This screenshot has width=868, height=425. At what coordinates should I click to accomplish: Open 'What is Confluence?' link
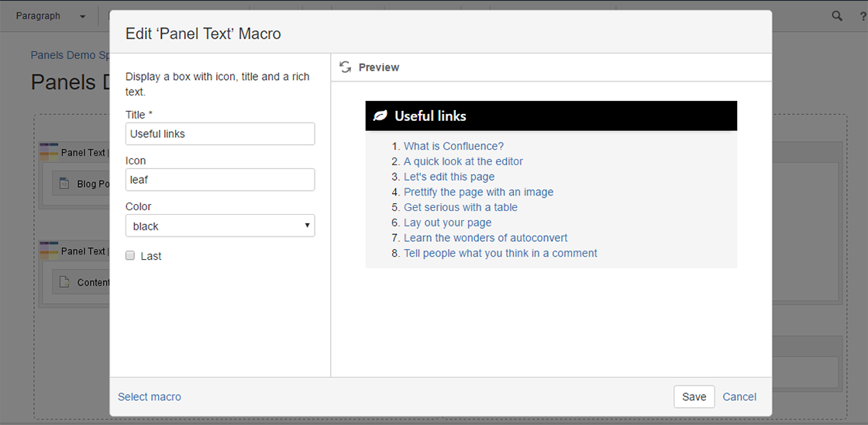pyautogui.click(x=454, y=147)
